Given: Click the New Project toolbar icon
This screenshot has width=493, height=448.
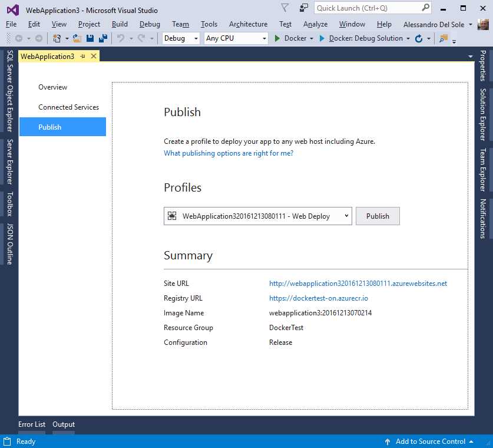Looking at the screenshot, I should click(x=57, y=38).
